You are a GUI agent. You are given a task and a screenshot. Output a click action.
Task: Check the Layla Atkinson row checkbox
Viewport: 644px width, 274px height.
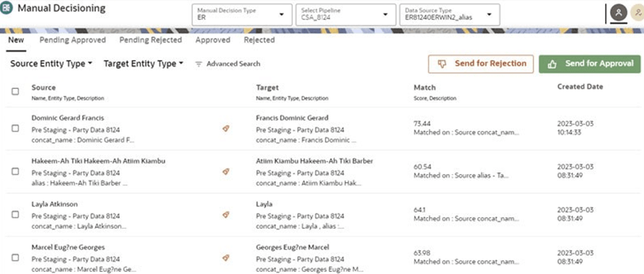click(x=16, y=214)
